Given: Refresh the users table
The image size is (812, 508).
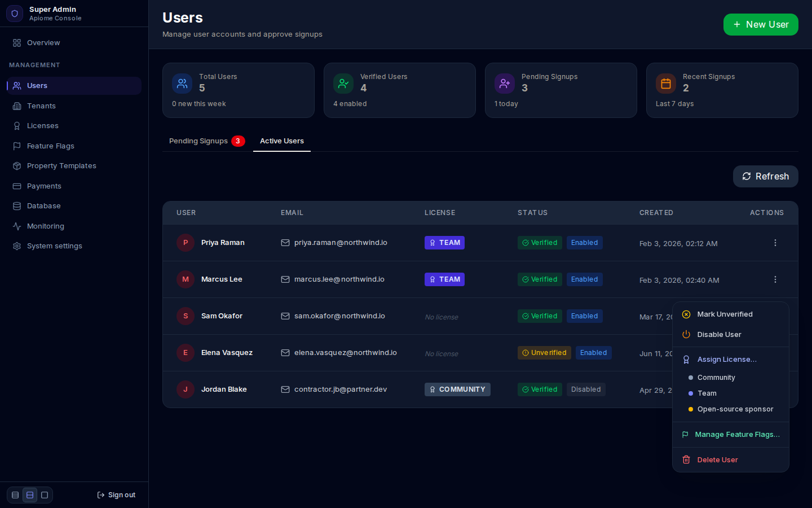Looking at the screenshot, I should click(765, 176).
